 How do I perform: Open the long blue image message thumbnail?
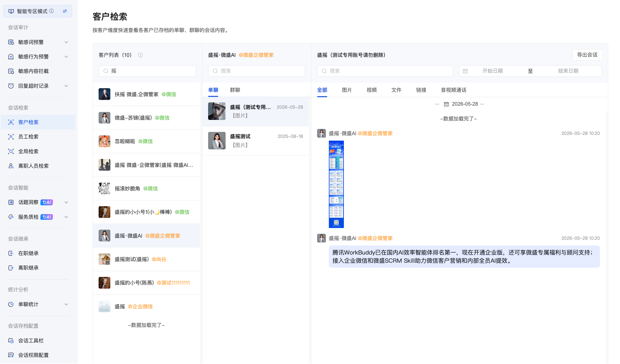pos(336,184)
